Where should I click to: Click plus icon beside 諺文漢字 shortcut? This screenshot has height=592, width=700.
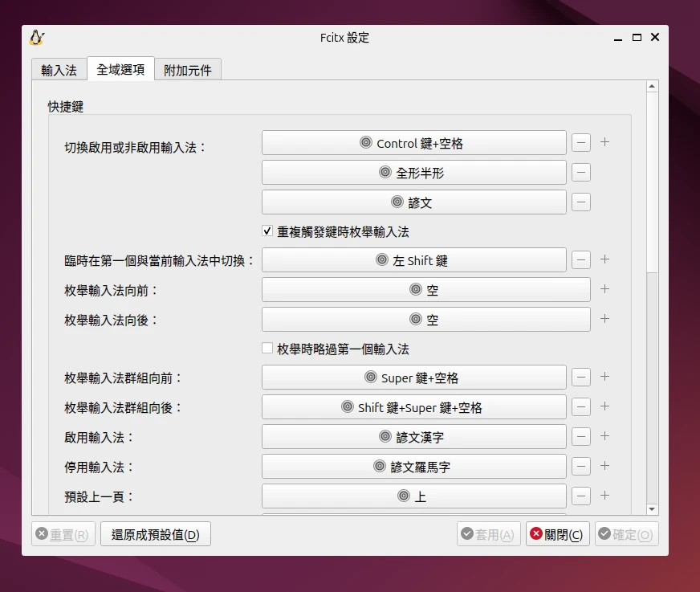point(605,437)
